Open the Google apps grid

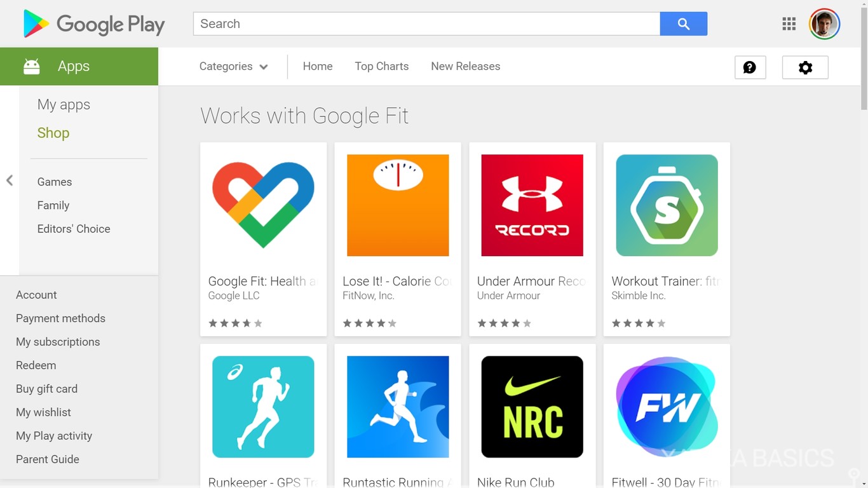[x=789, y=24]
